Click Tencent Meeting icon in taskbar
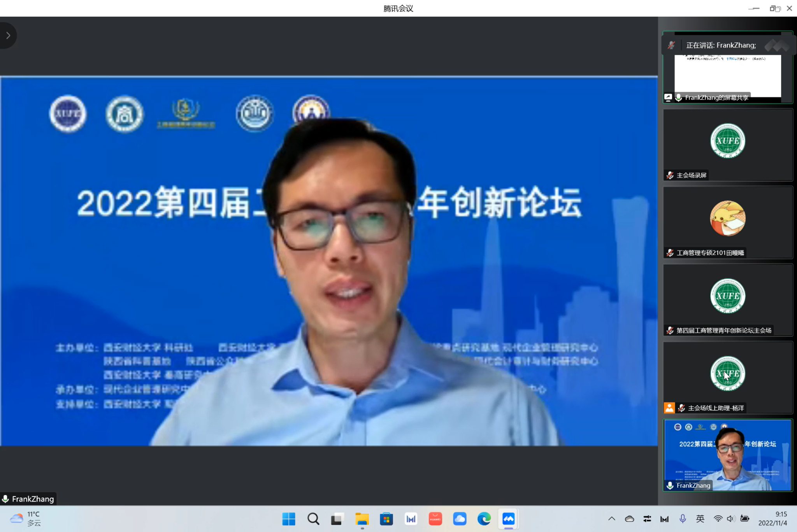Screen dimensions: 797x532 (x=509, y=519)
